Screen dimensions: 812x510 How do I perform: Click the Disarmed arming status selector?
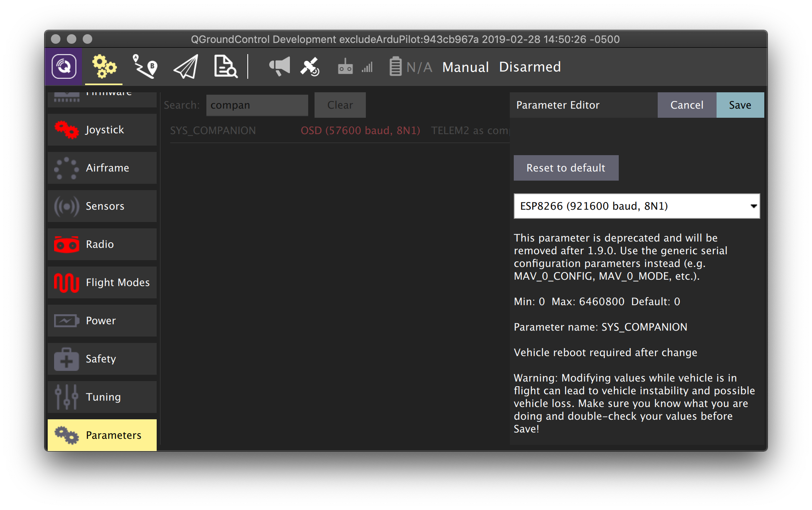530,67
